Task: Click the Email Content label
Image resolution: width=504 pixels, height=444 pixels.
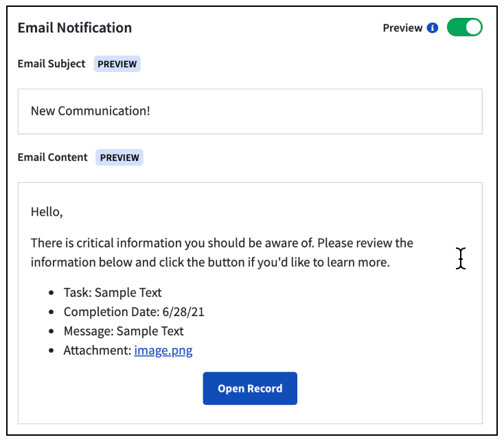Action: 52,157
